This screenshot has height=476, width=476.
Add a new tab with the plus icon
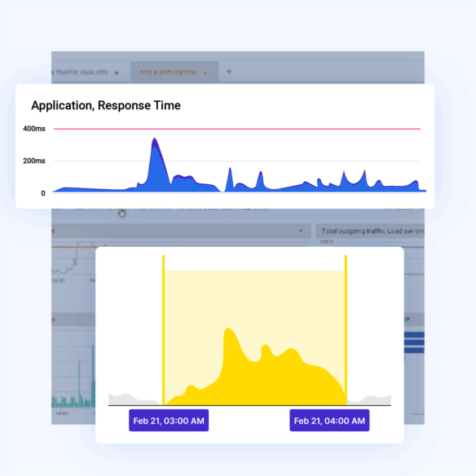229,72
